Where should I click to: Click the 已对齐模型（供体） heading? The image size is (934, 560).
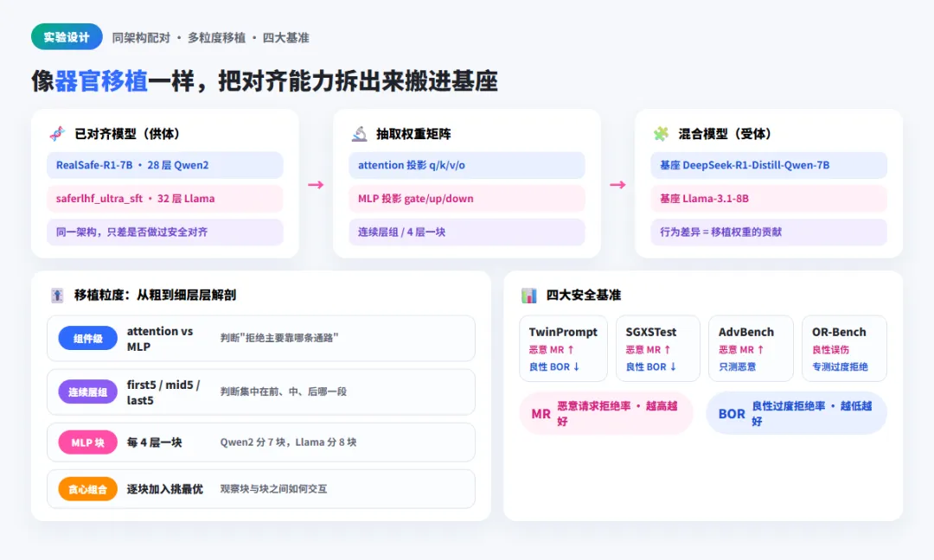click(x=127, y=134)
